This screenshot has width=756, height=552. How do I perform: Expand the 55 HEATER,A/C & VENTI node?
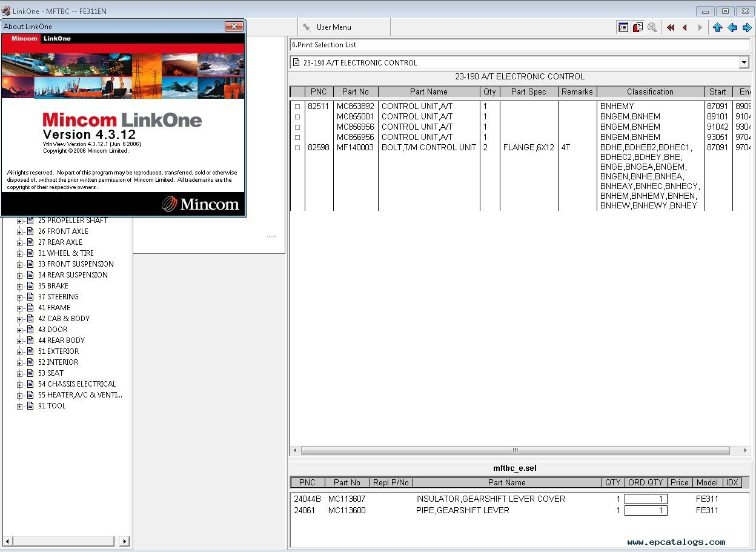[x=19, y=395]
